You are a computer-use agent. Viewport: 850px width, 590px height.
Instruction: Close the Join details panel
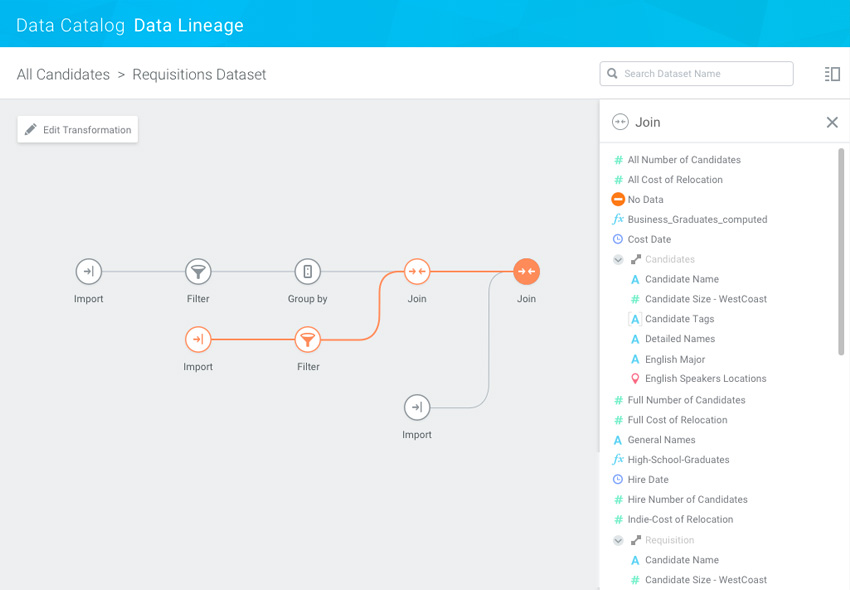coord(832,122)
